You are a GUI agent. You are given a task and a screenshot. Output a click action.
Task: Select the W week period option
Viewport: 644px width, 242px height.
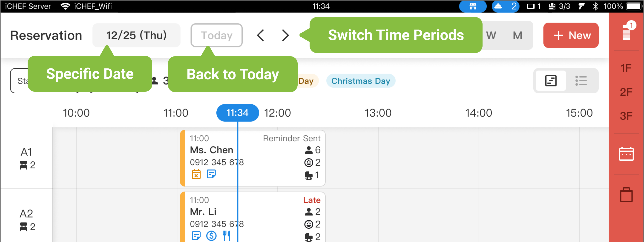coord(491,35)
